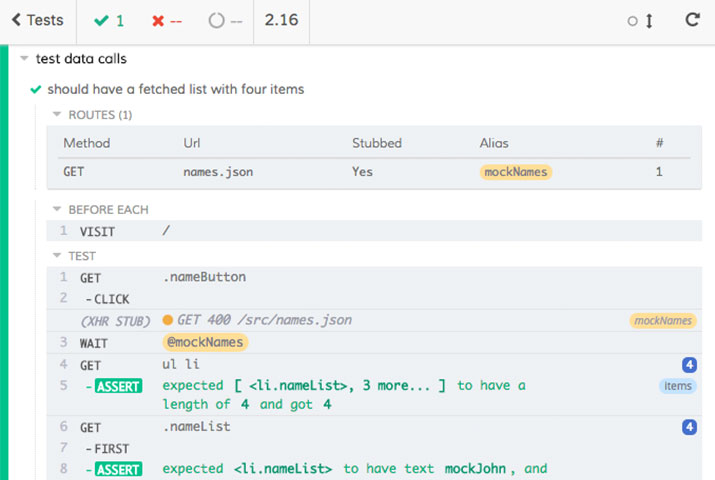Go back to the Tests list
This screenshot has height=480, width=715.
(36, 20)
